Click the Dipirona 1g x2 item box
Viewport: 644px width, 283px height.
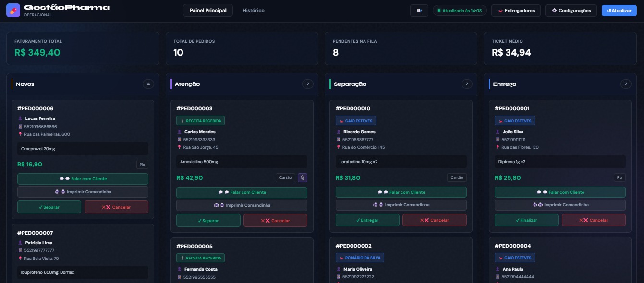[x=560, y=162]
